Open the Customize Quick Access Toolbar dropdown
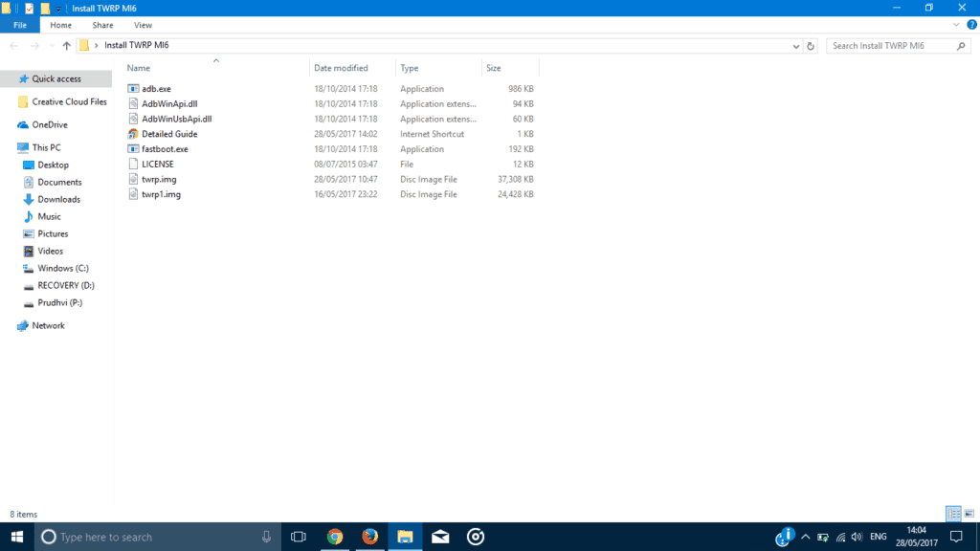 tap(58, 9)
